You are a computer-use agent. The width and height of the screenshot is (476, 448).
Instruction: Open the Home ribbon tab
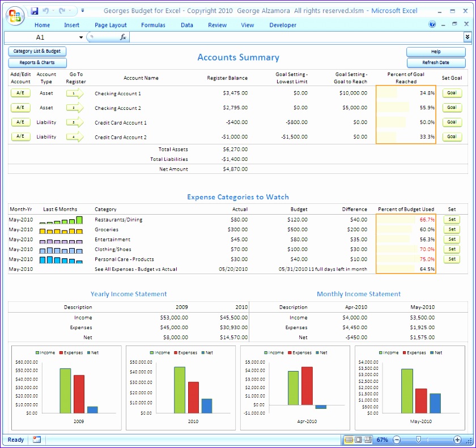coord(42,25)
